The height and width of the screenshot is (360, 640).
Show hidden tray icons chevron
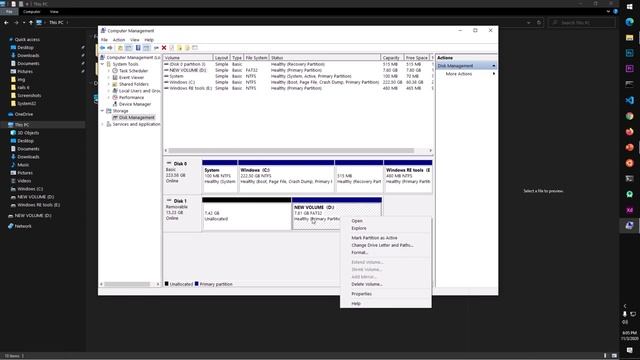(625, 306)
